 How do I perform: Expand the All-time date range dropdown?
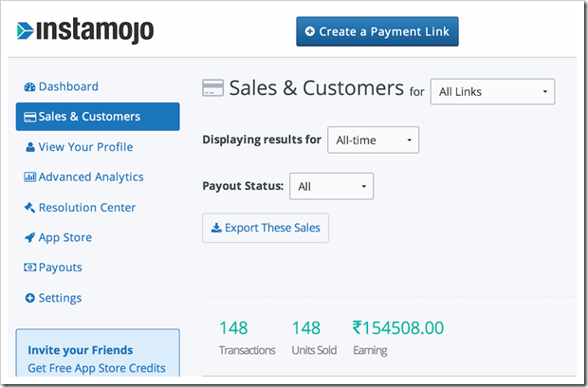373,140
